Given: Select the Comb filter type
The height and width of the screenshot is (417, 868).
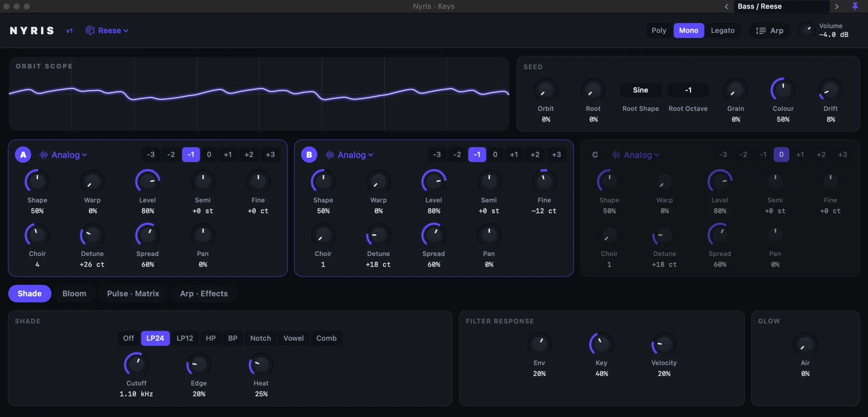Looking at the screenshot, I should click(326, 338).
